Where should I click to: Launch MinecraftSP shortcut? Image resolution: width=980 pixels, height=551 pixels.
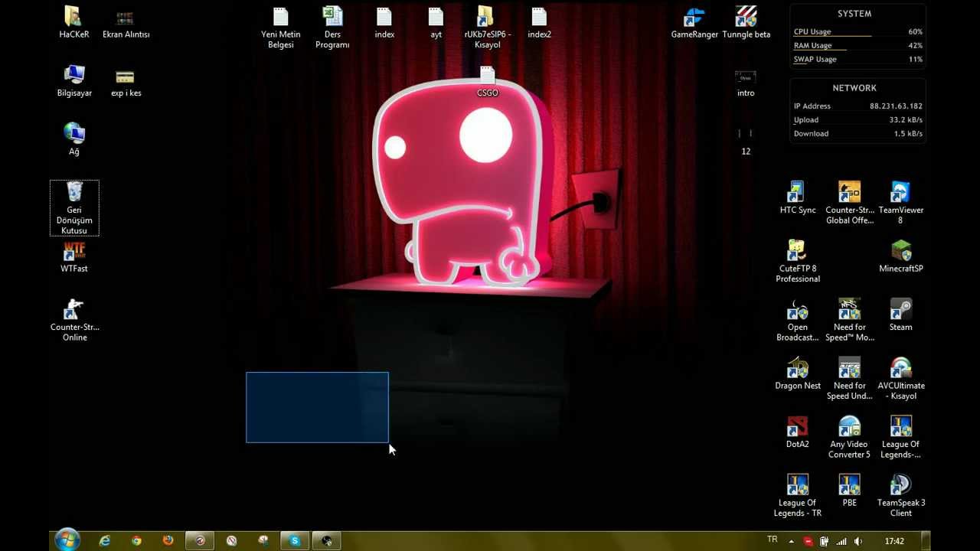900,256
